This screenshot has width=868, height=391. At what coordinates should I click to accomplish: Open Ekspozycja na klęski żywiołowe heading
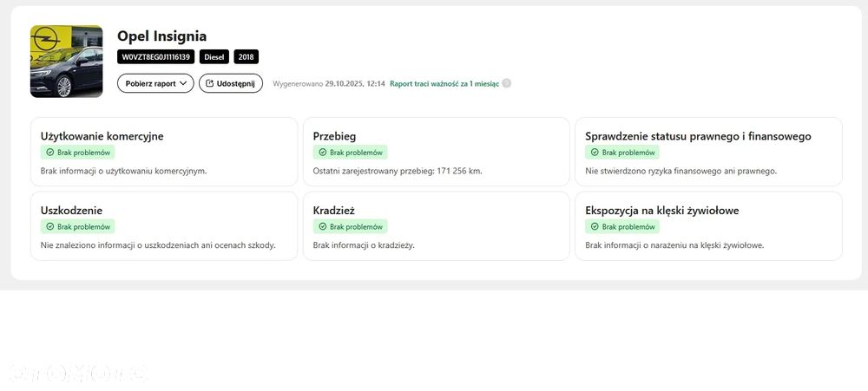click(662, 211)
